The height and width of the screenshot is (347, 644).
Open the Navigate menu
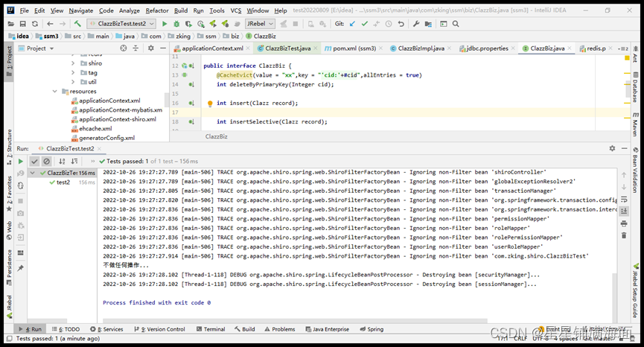81,10
